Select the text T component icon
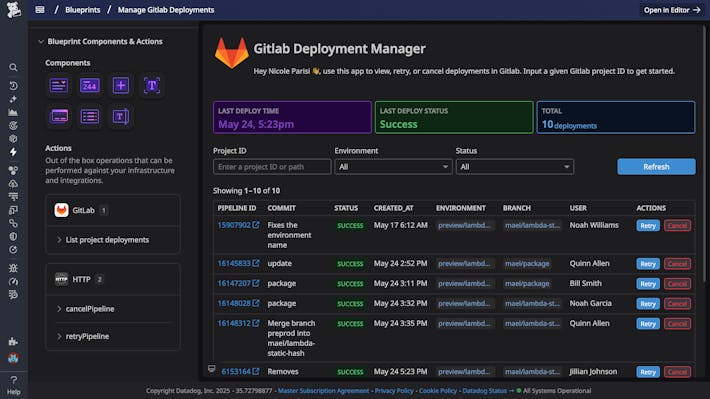The image size is (710, 399). point(152,85)
